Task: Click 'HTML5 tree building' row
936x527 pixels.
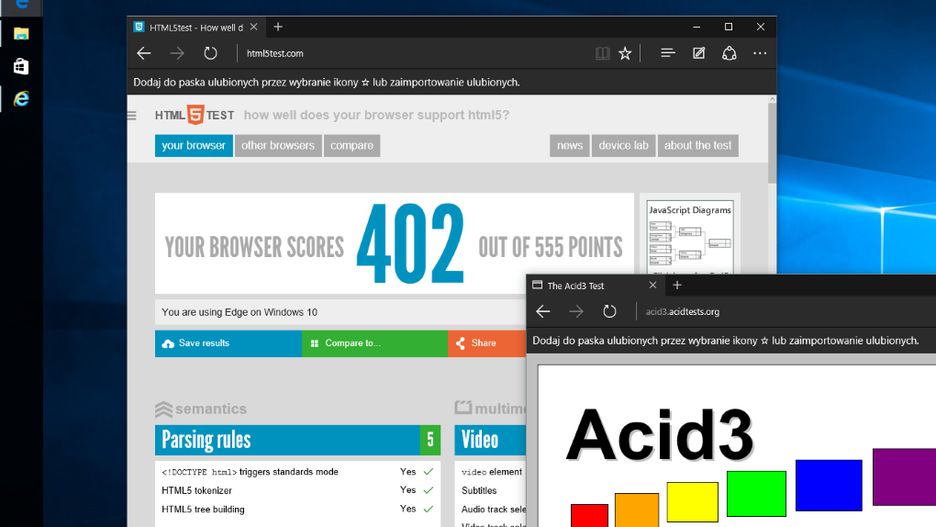Action: click(297, 509)
